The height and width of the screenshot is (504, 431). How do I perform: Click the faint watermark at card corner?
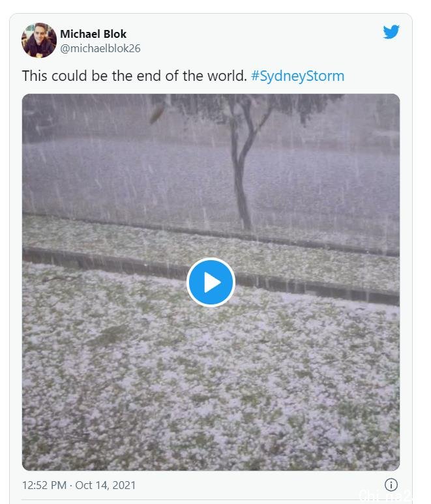[x=385, y=496]
